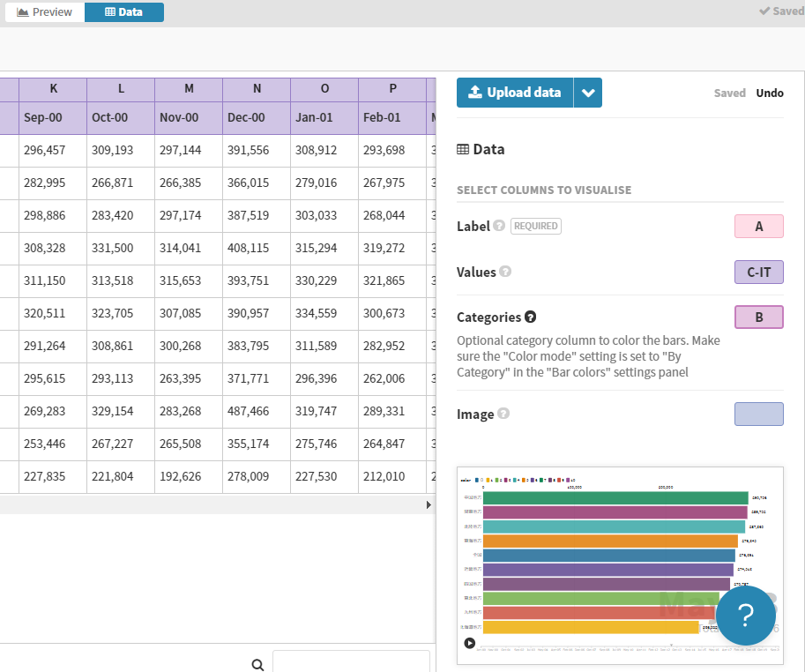Select cell with value 275,746
805x672 pixels.
[x=324, y=444]
